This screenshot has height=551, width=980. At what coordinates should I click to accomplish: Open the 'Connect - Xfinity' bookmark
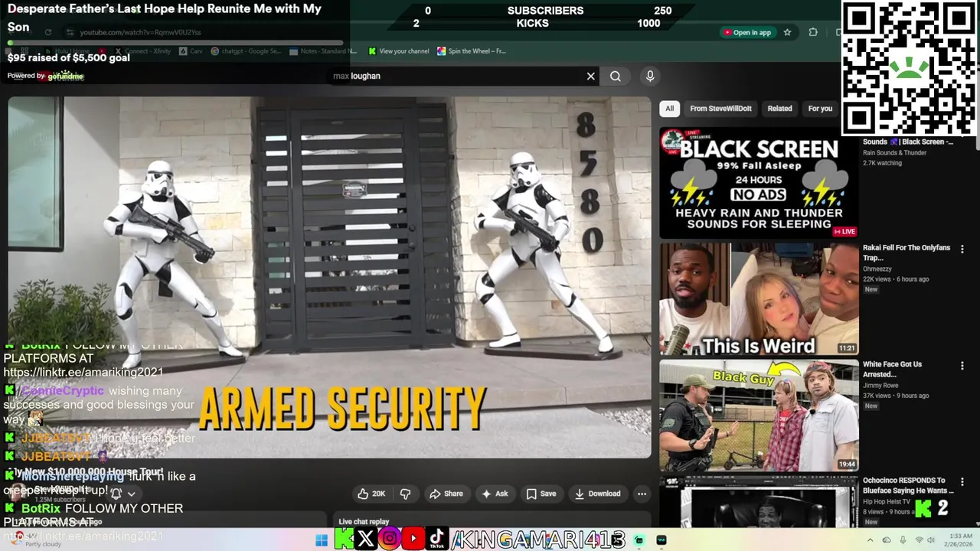point(142,51)
